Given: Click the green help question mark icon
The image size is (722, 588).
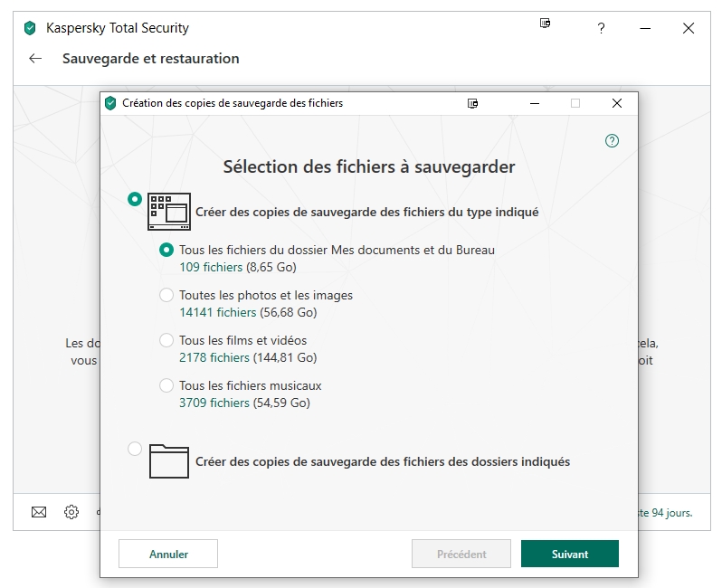Looking at the screenshot, I should tap(612, 140).
